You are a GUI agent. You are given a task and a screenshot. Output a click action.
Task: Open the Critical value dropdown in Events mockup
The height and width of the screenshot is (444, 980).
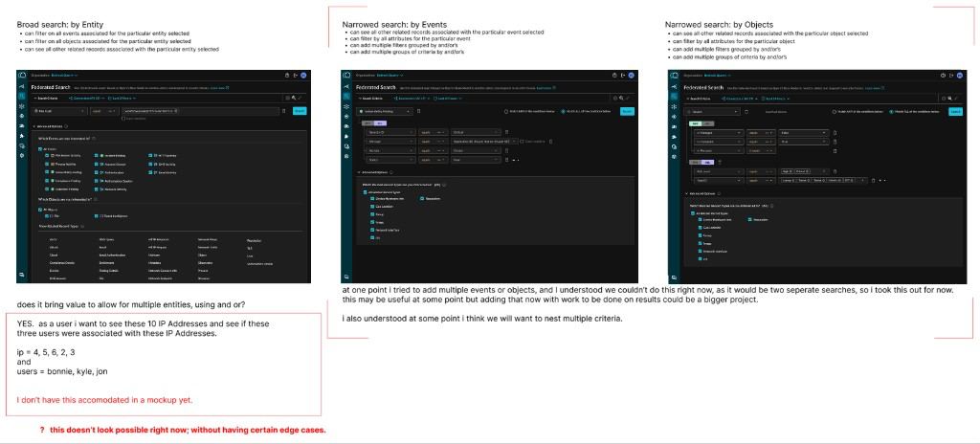pyautogui.click(x=476, y=132)
